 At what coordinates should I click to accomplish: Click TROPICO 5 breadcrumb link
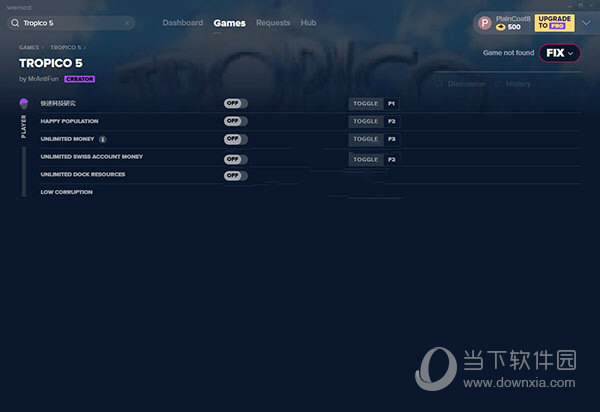(65, 47)
